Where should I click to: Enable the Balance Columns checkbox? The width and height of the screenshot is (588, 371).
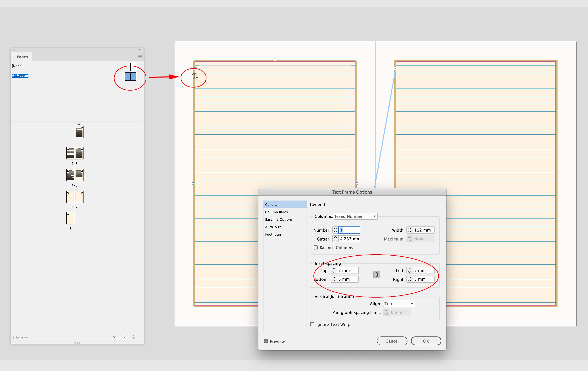(316, 247)
